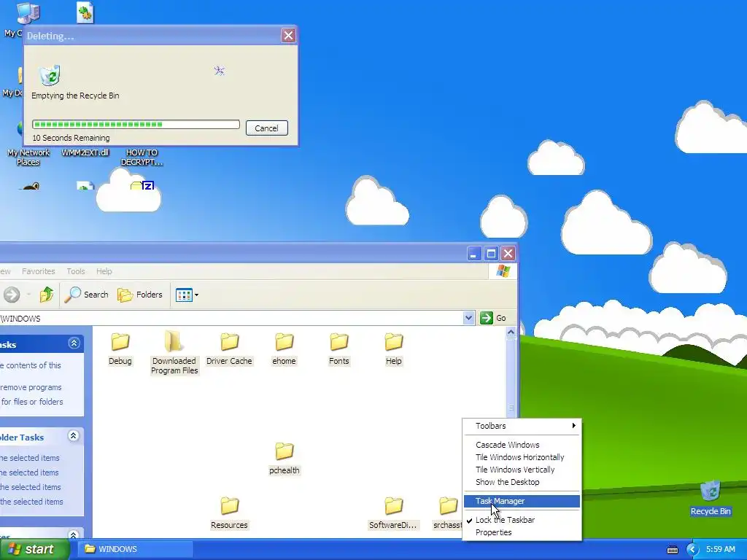Expand the address bar dropdown

[x=469, y=318]
